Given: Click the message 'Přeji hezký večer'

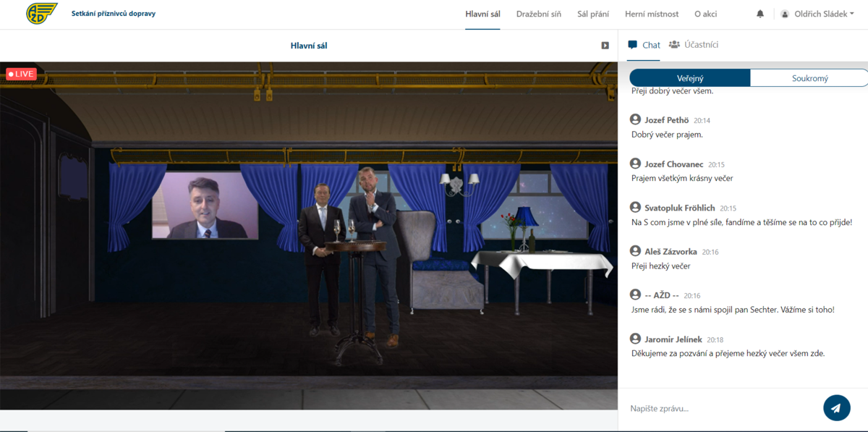Looking at the screenshot, I should point(661,266).
